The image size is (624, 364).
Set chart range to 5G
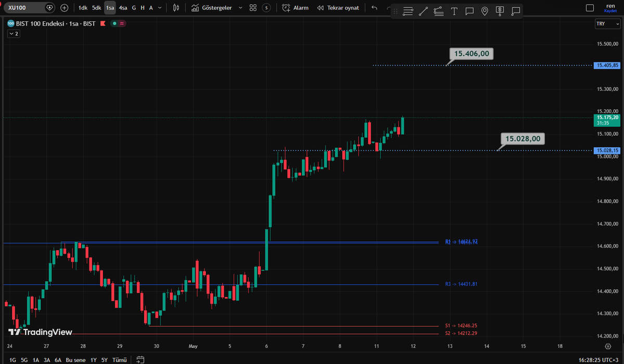click(24, 360)
